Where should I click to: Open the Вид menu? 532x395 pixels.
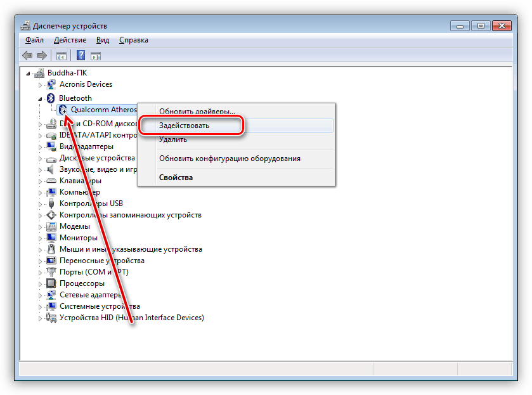pyautogui.click(x=103, y=40)
